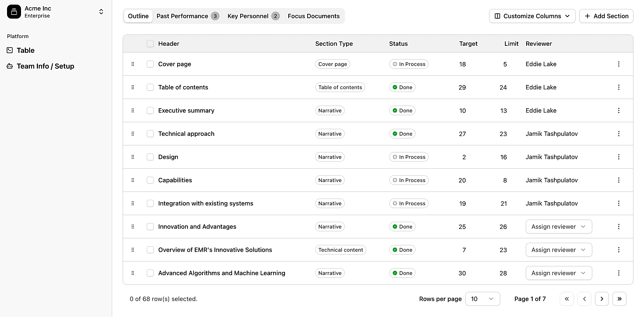Open the Table view from the sidebar
This screenshot has width=644, height=317.
point(25,50)
